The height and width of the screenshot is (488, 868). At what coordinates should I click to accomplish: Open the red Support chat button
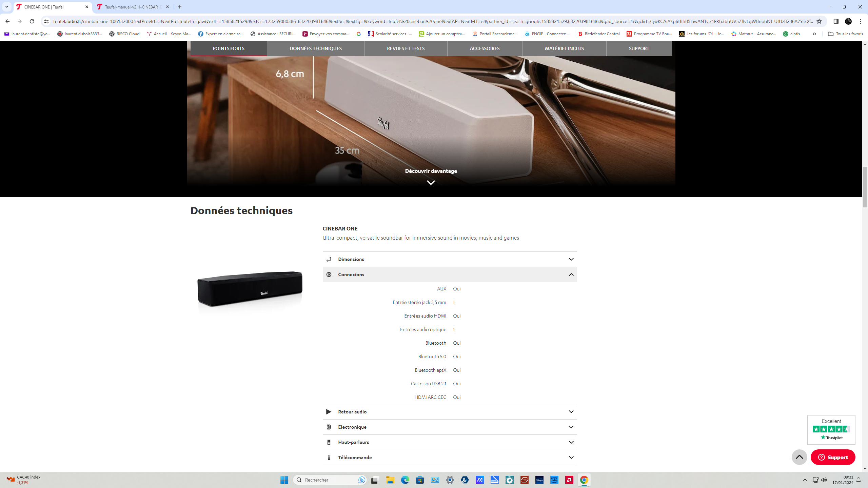pos(833,457)
